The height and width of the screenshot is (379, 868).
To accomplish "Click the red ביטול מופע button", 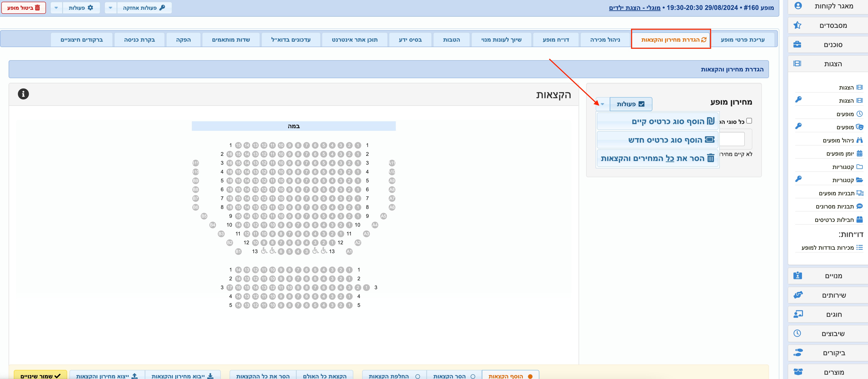I will coord(23,7).
